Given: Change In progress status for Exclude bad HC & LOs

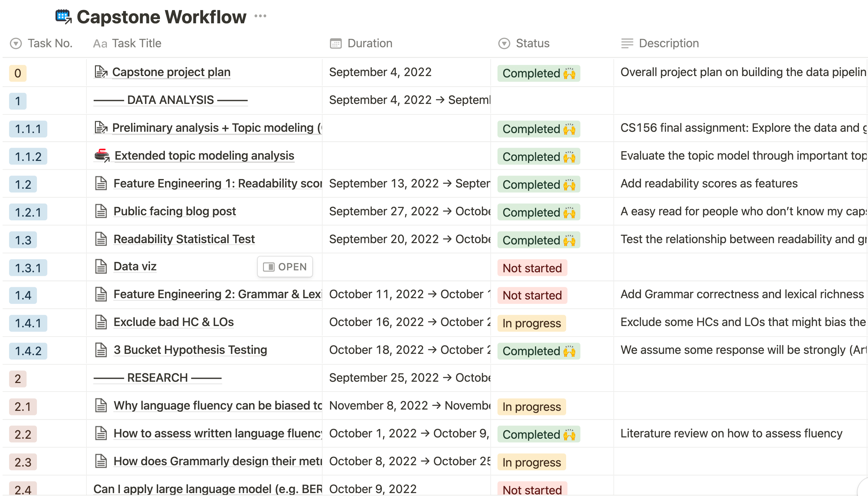Looking at the screenshot, I should point(531,323).
